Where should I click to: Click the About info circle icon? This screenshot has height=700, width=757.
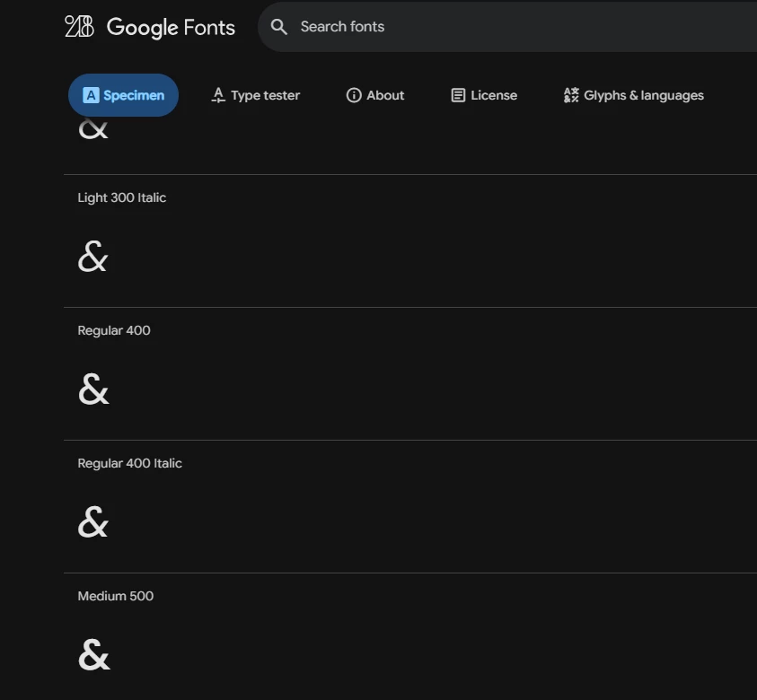[x=354, y=95]
